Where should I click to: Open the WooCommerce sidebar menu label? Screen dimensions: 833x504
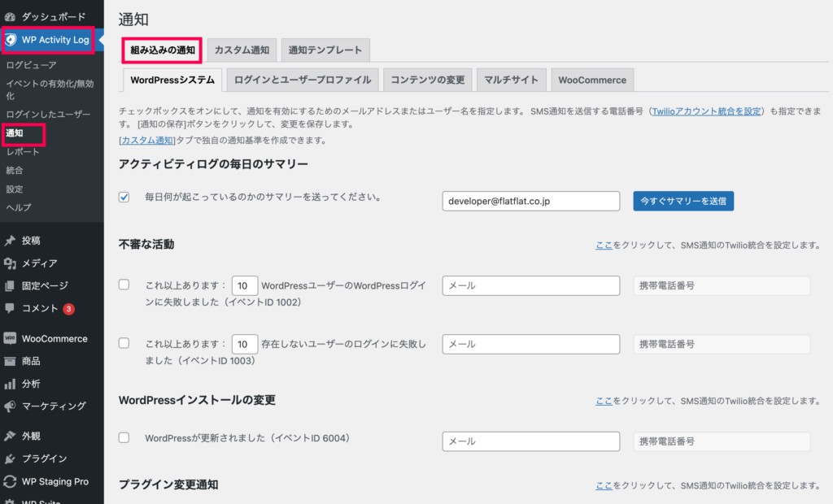[x=55, y=339]
